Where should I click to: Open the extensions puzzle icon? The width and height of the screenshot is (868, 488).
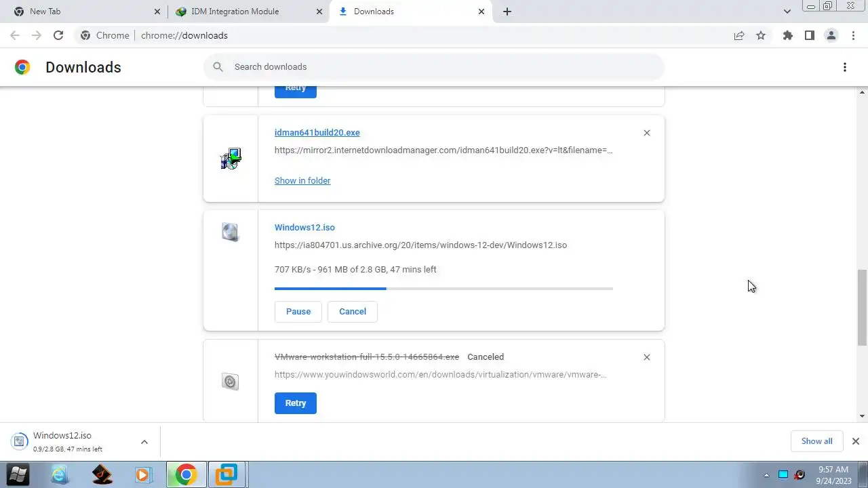pyautogui.click(x=787, y=35)
